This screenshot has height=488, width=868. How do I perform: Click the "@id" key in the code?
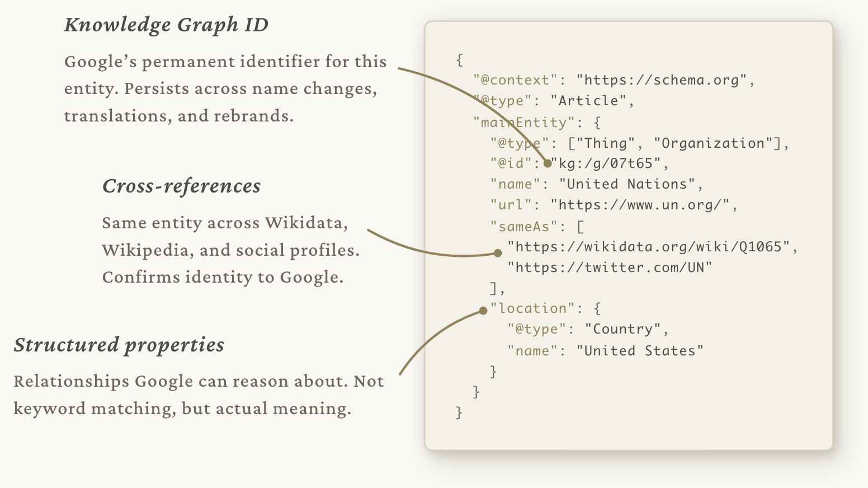[511, 163]
